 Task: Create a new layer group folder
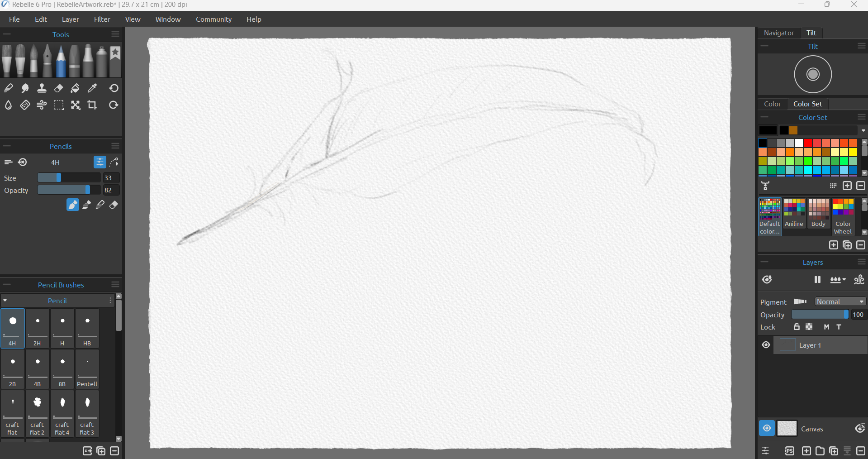click(820, 451)
